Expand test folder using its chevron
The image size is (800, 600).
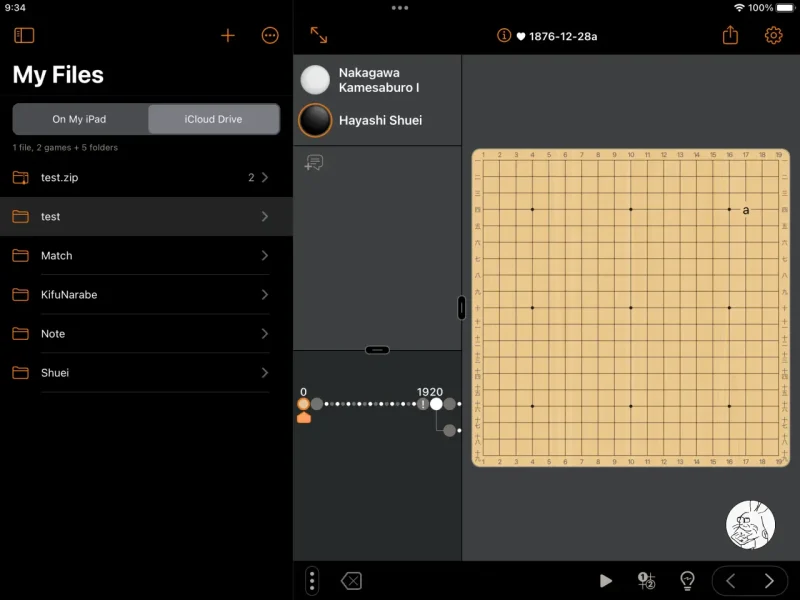click(x=265, y=216)
